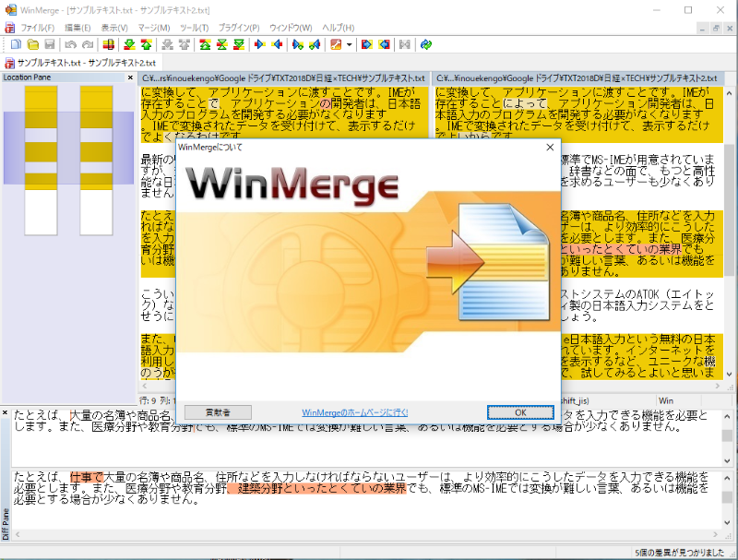The width and height of the screenshot is (738, 560).
Task: Open the マージ(M) menu
Action: click(153, 28)
